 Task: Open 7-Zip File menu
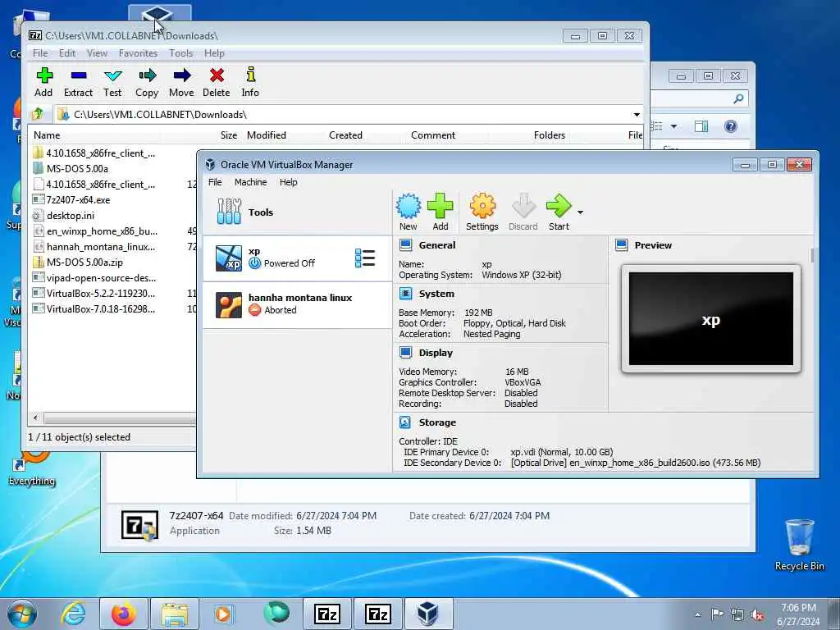pyautogui.click(x=40, y=53)
